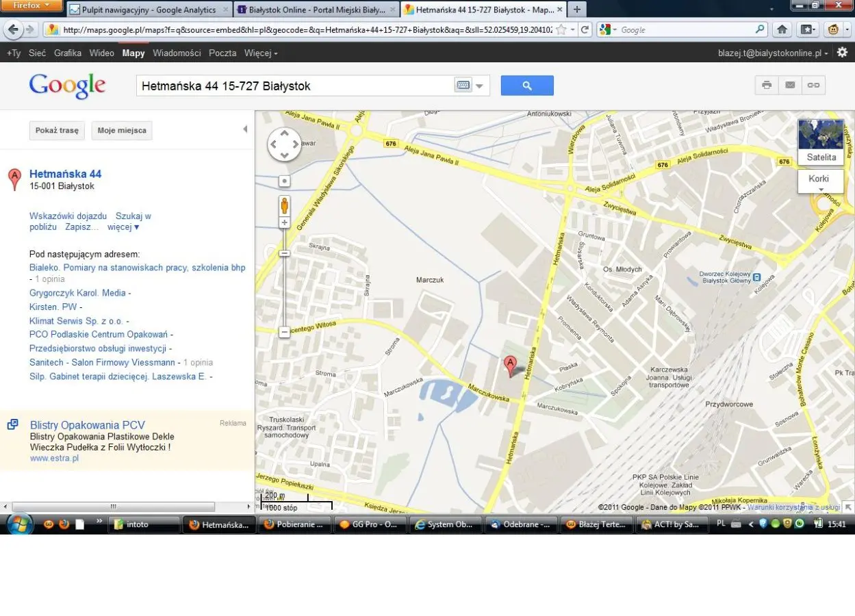Open a new browser tab with plus
Image resolution: width=855 pixels, height=616 pixels.
576,10
